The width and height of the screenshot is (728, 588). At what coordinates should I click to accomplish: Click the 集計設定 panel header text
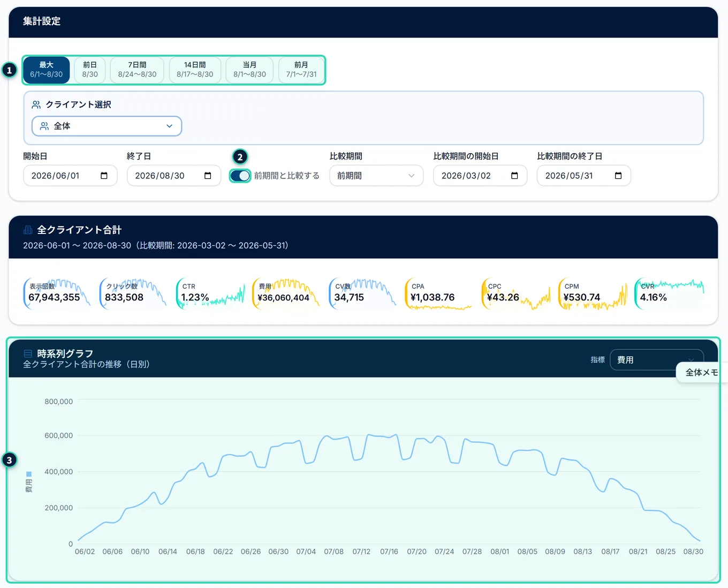pyautogui.click(x=42, y=21)
